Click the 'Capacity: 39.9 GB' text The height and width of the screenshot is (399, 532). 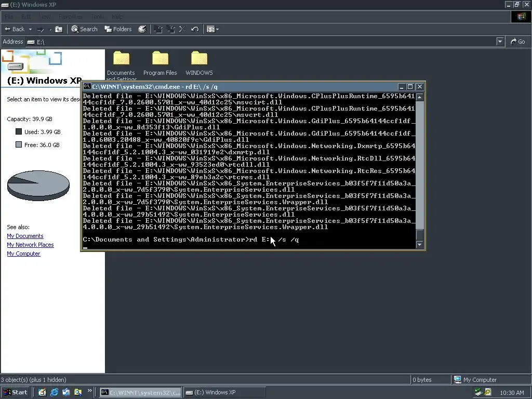pos(30,119)
